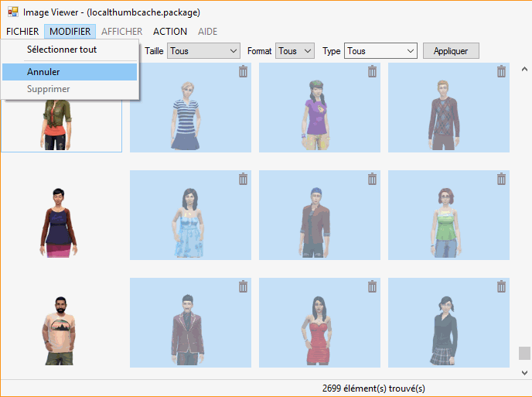Click the vertical scrollbar thumb
532x397 pixels.
(524, 353)
